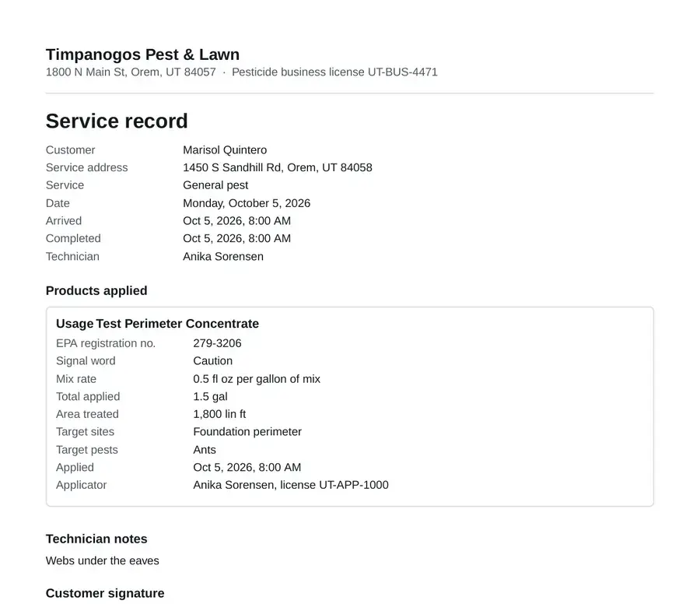Click target sites Foundation perimeter
The height and width of the screenshot is (604, 700).
tap(247, 432)
